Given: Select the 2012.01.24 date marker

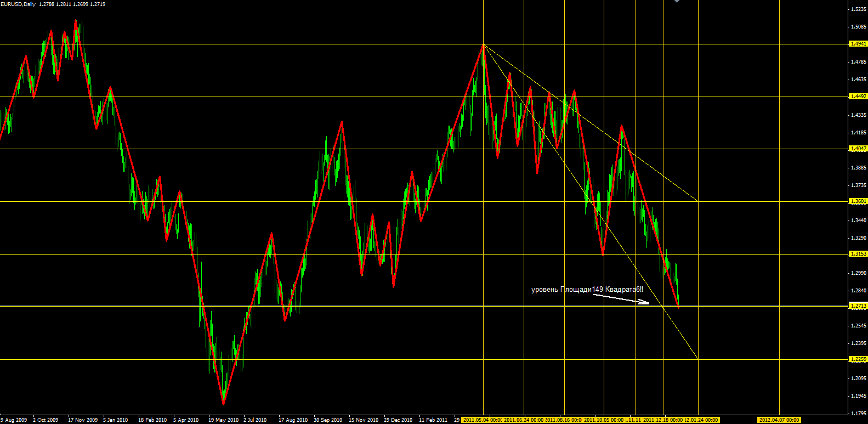Looking at the screenshot, I should pyautogui.click(x=701, y=420).
